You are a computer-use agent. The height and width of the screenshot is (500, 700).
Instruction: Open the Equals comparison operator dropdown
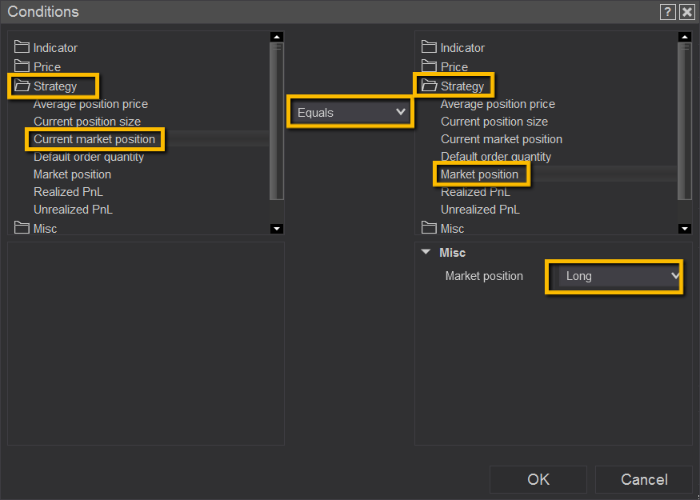pyautogui.click(x=350, y=112)
